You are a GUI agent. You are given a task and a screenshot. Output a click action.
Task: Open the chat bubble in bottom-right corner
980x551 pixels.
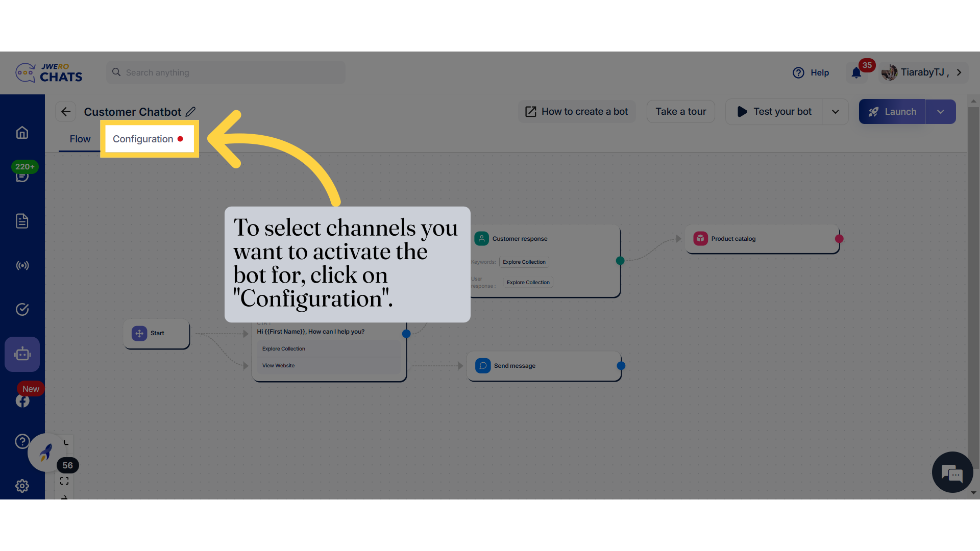coord(952,472)
